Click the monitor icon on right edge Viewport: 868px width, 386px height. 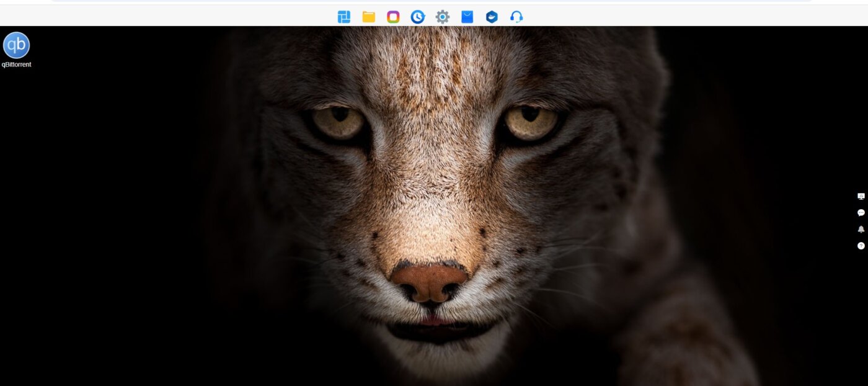(861, 196)
